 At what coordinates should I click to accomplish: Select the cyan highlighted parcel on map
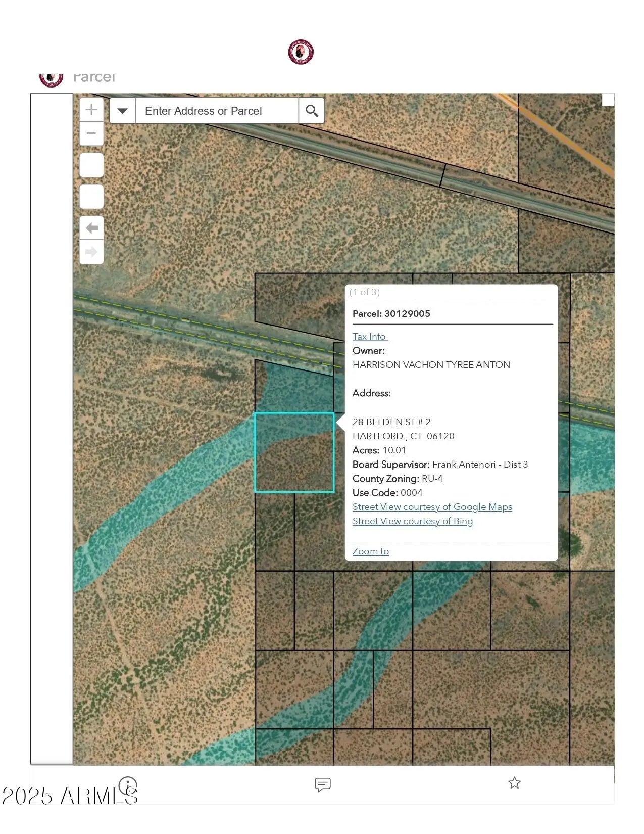point(294,452)
